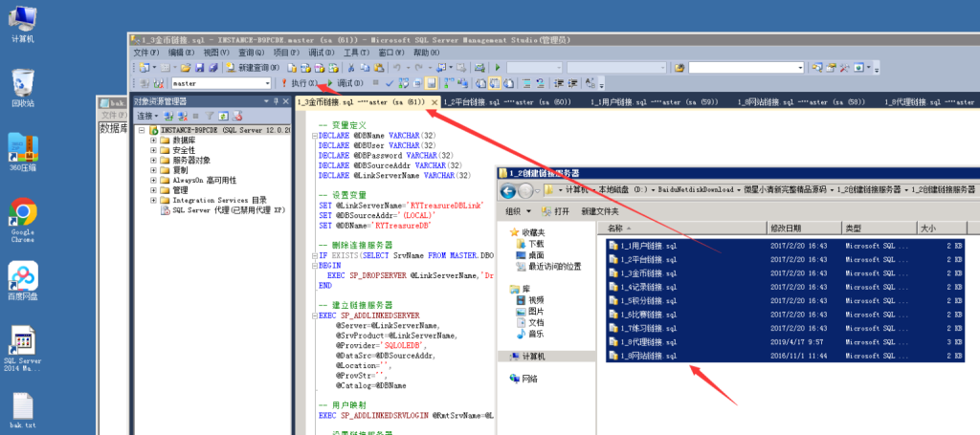Click the refresh icon in Object Explorer
Viewport: 980px width, 435px height.
tap(222, 116)
